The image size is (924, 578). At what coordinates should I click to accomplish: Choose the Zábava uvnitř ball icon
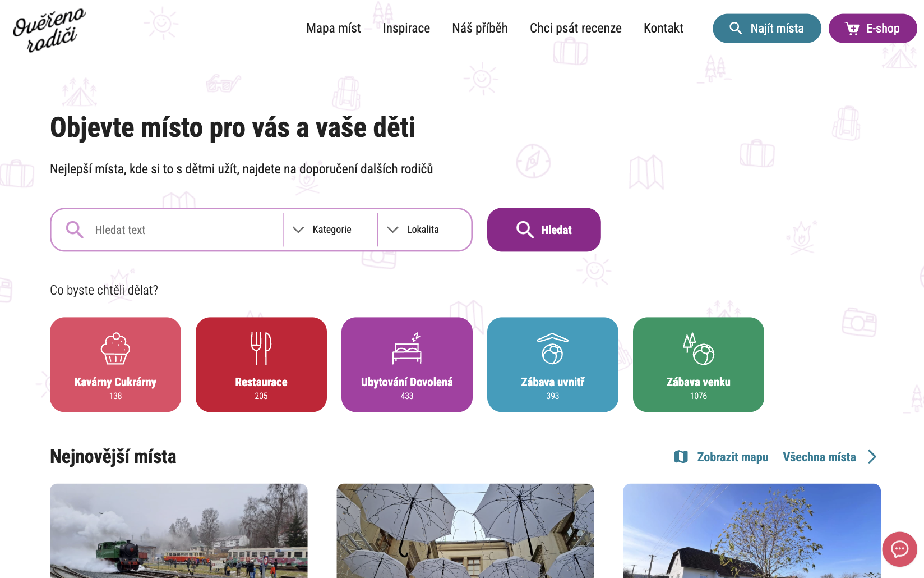click(x=553, y=349)
